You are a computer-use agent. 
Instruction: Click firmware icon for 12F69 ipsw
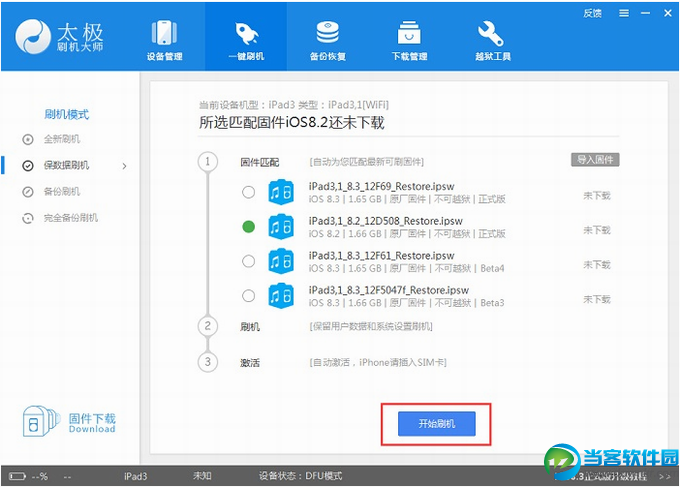(x=281, y=192)
